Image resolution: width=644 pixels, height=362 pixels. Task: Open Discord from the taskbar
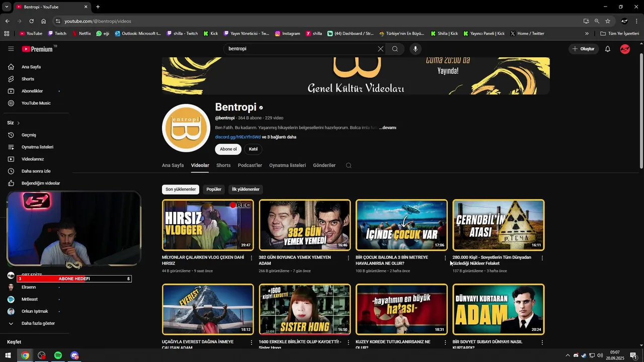[74, 355]
